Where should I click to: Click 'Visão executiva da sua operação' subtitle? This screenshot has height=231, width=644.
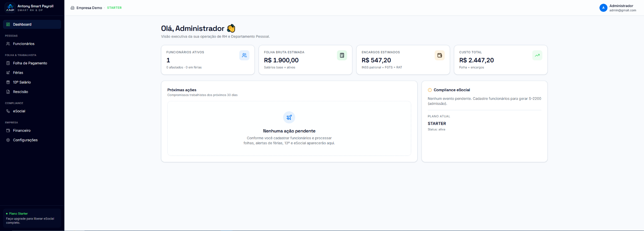pyautogui.click(x=215, y=37)
